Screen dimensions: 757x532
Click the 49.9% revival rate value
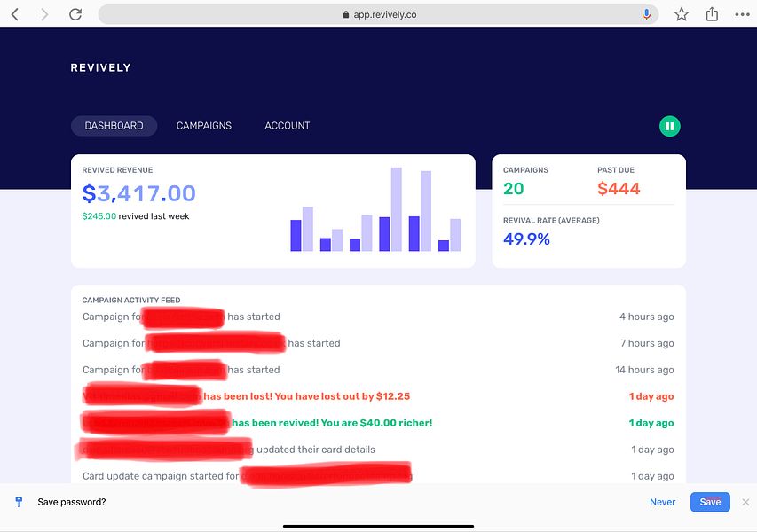527,239
